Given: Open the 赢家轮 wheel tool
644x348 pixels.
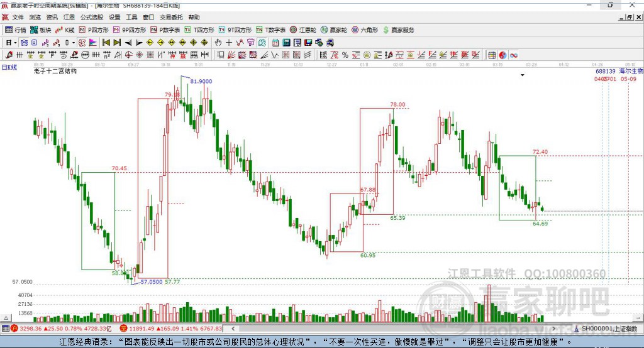Looking at the screenshot, I should 334,30.
